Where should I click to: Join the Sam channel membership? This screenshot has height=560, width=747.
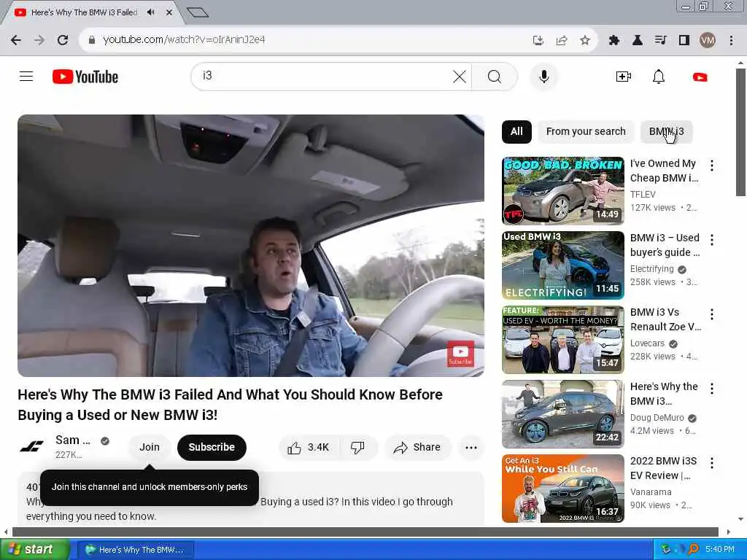pyautogui.click(x=149, y=447)
